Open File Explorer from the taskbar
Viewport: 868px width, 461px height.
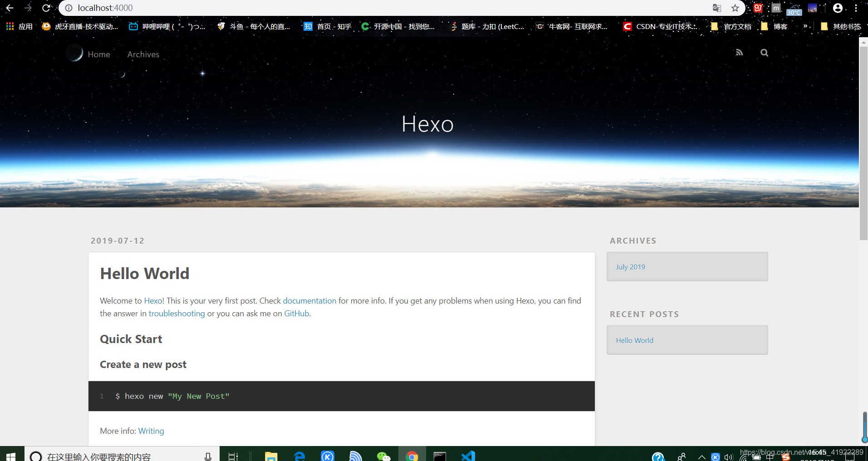[271, 456]
